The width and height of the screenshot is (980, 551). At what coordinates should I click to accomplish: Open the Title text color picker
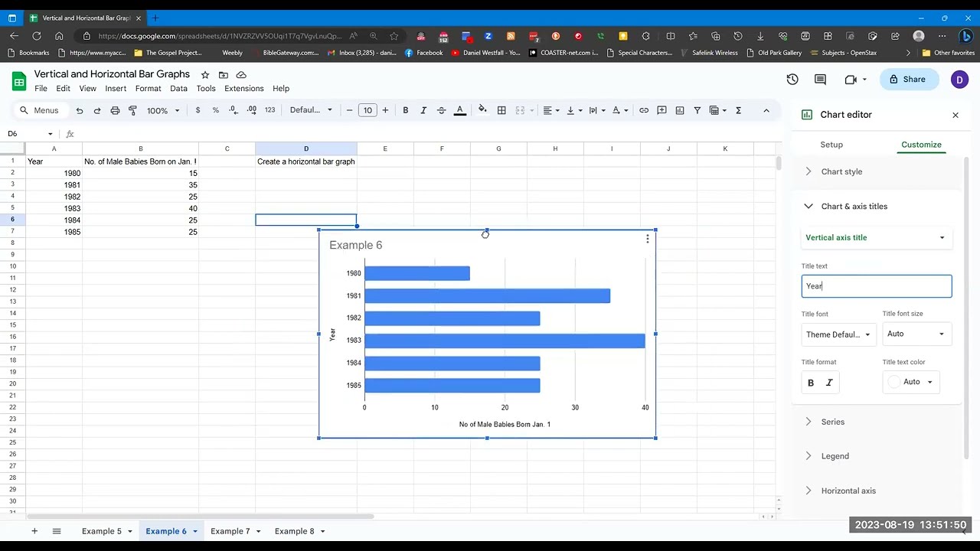tap(910, 382)
